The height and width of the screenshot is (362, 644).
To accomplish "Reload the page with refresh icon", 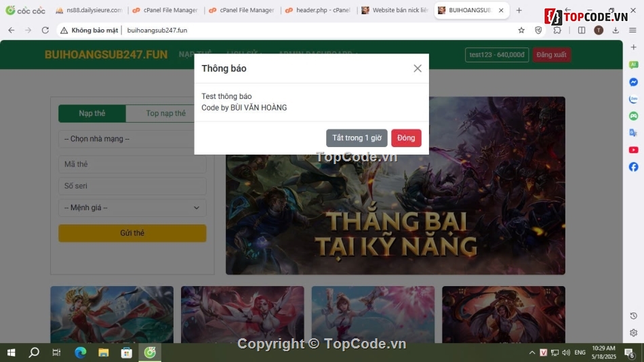I will tap(45, 30).
